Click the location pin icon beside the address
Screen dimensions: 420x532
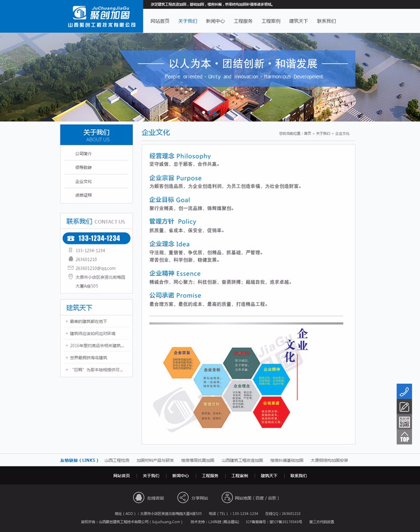click(x=71, y=276)
